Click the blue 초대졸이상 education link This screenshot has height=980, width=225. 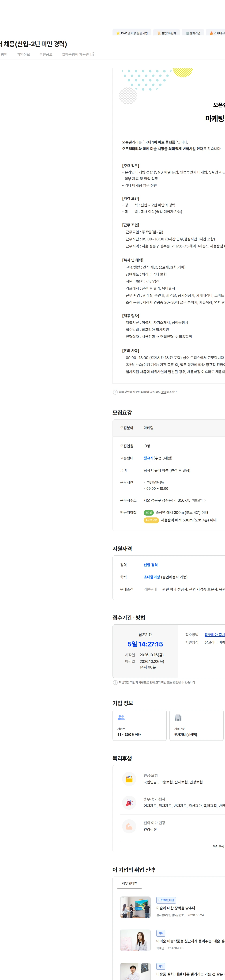click(x=152, y=577)
